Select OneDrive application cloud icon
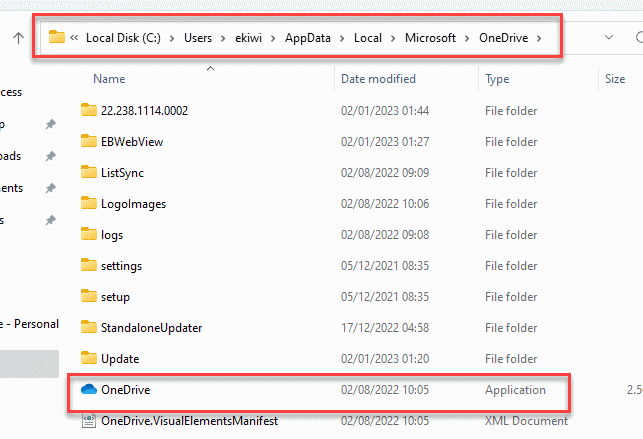 point(89,389)
